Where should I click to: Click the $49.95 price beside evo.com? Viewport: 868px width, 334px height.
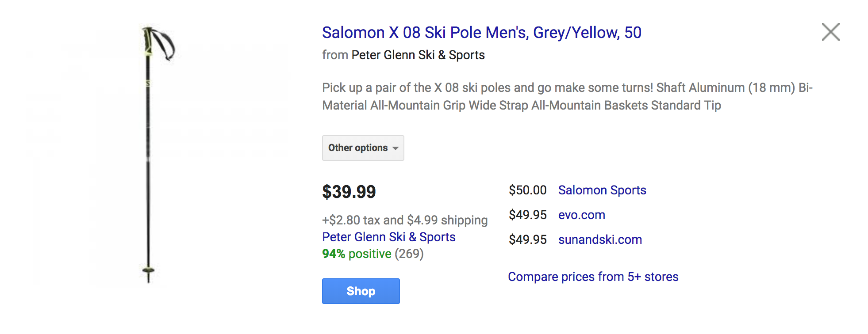(x=527, y=215)
